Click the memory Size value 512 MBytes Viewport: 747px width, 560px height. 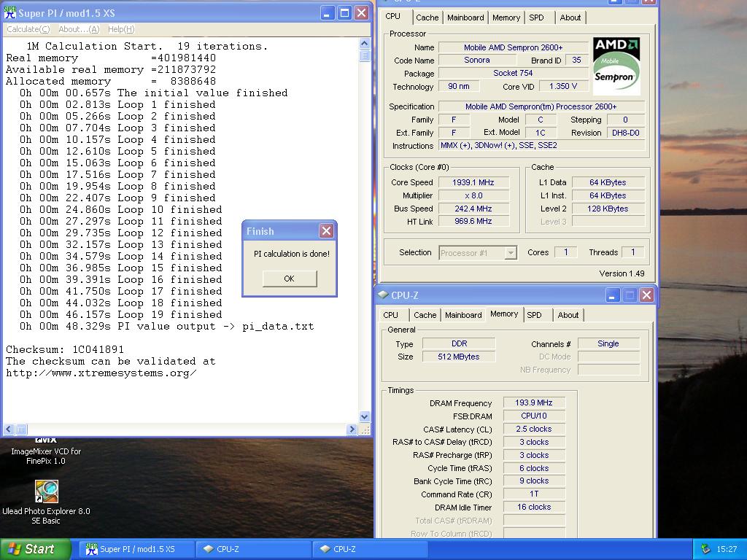point(460,357)
